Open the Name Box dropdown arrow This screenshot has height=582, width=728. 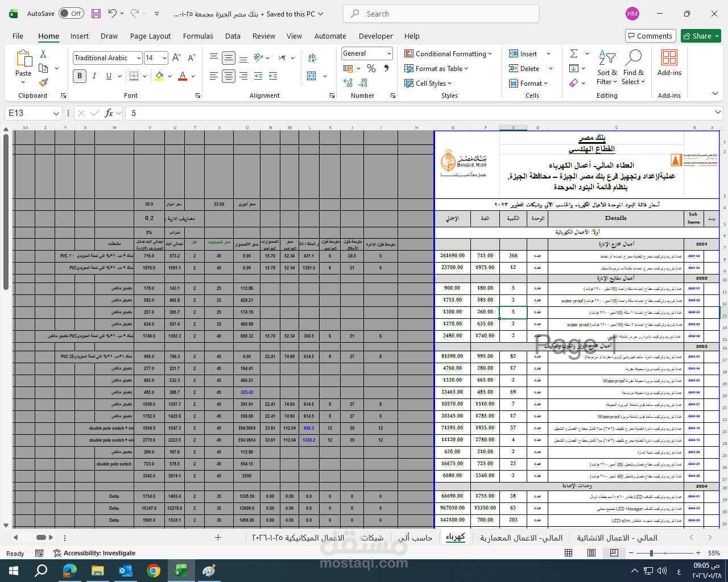[x=56, y=113]
